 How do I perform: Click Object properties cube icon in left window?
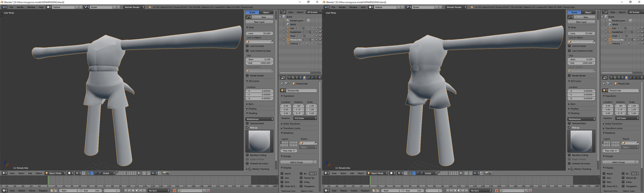click(305, 78)
